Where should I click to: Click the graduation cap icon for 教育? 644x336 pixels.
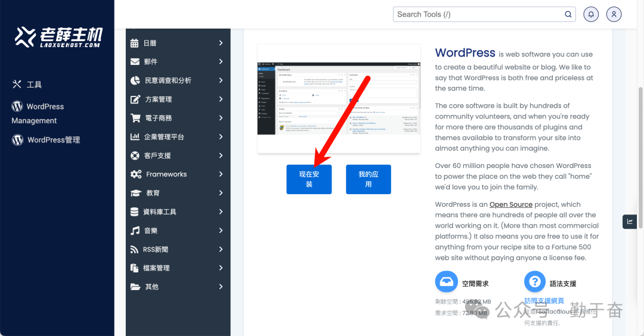pyautogui.click(x=135, y=193)
